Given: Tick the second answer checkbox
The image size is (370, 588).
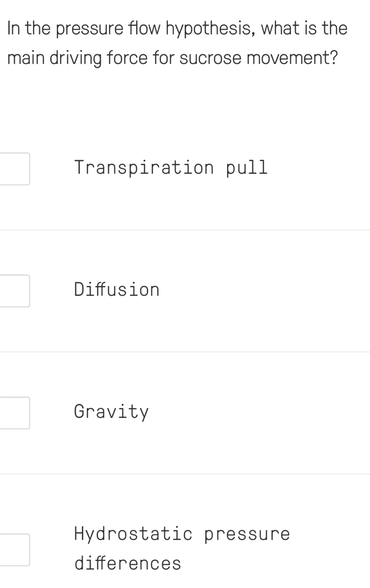Looking at the screenshot, I should click(15, 290).
